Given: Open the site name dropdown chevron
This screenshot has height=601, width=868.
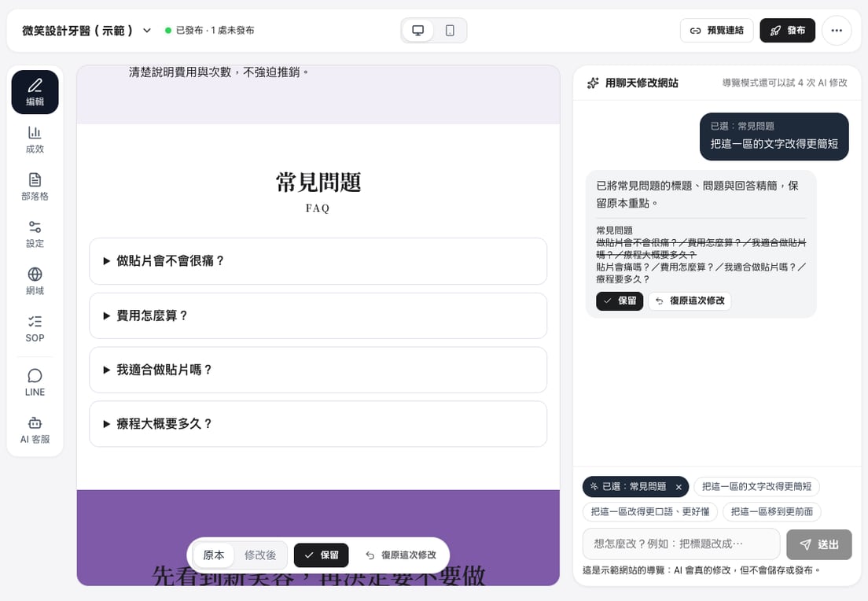Looking at the screenshot, I should (x=147, y=31).
